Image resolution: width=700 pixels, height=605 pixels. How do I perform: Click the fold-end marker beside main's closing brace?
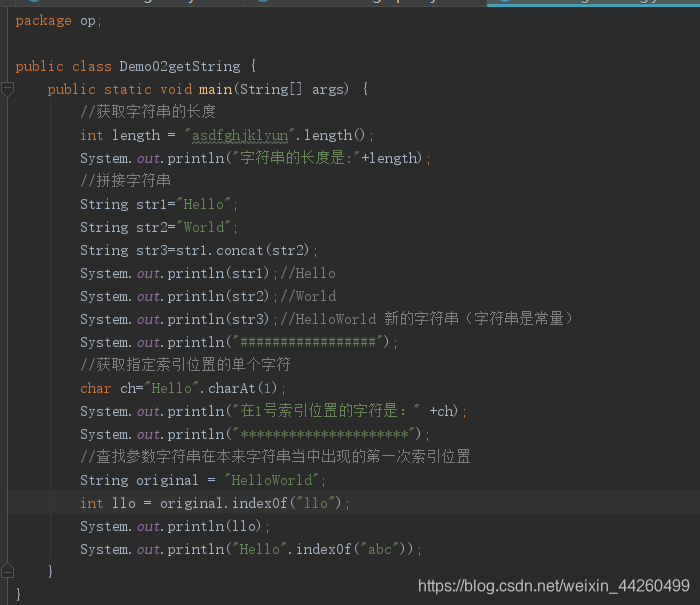tap(7, 571)
